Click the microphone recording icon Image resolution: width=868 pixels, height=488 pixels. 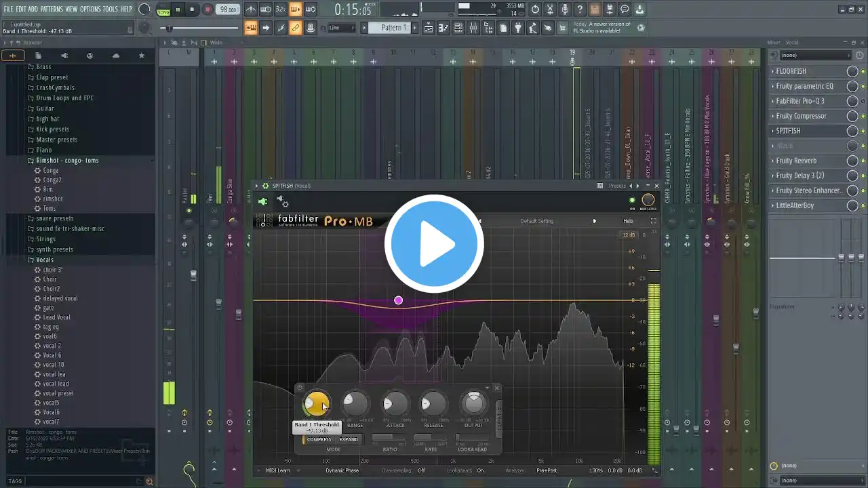point(565,9)
